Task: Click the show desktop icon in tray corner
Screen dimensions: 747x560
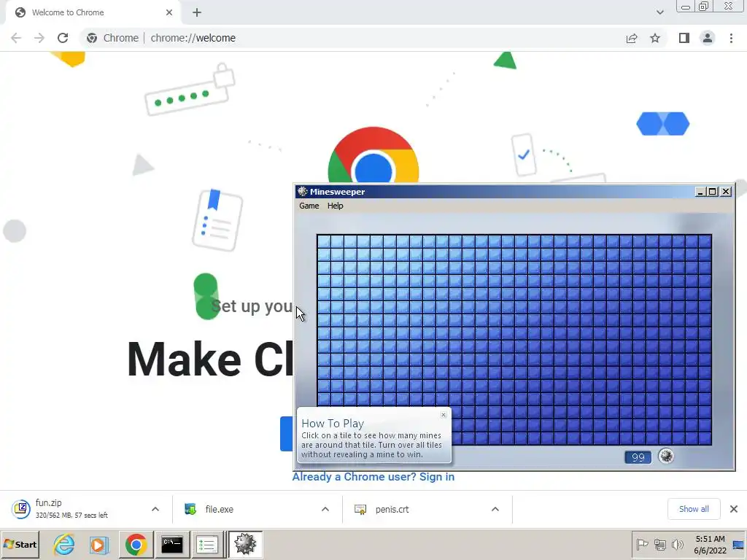Action: coord(739,544)
